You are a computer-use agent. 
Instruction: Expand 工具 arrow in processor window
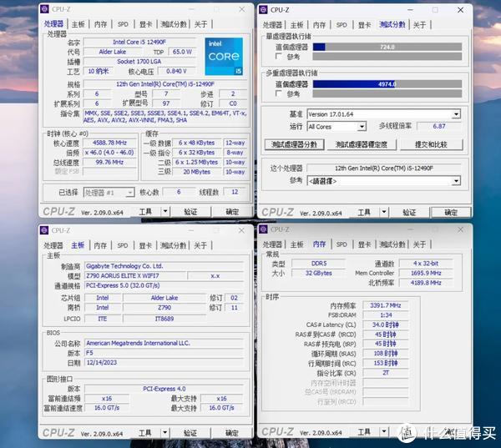click(165, 211)
